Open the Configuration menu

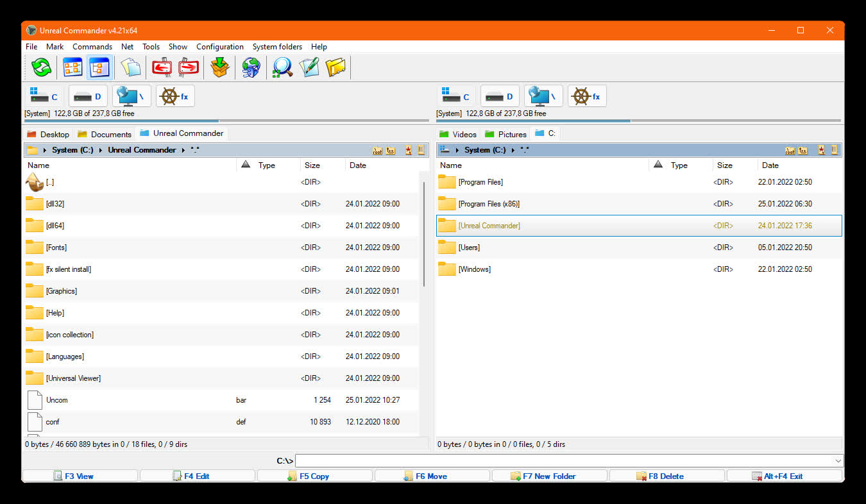(220, 47)
